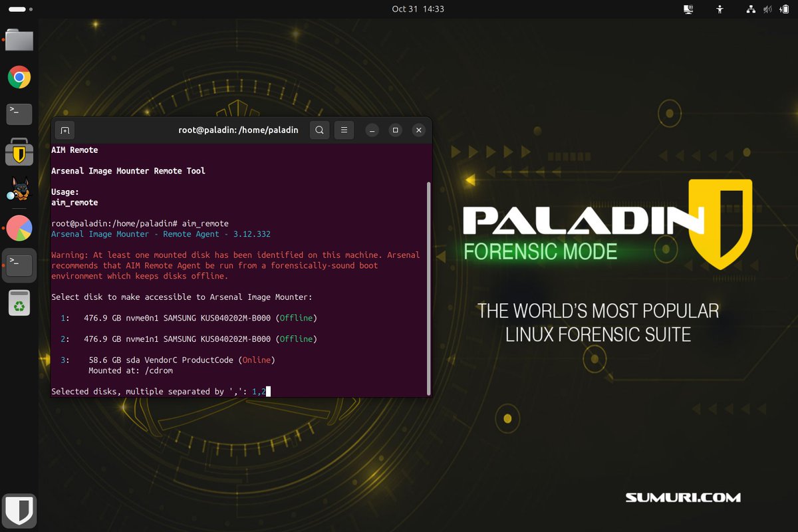Click the terminal vertical scrollbar
The image size is (798, 532).
pyautogui.click(x=429, y=288)
